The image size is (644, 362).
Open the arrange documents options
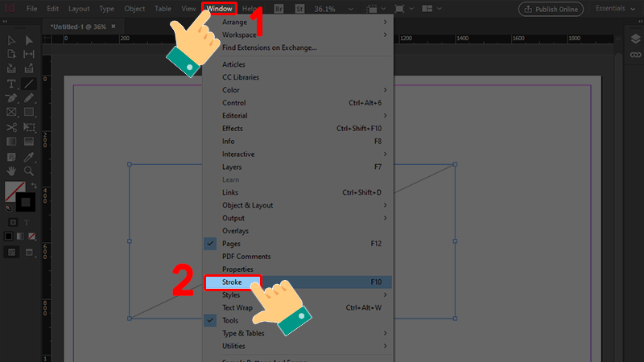431,9
